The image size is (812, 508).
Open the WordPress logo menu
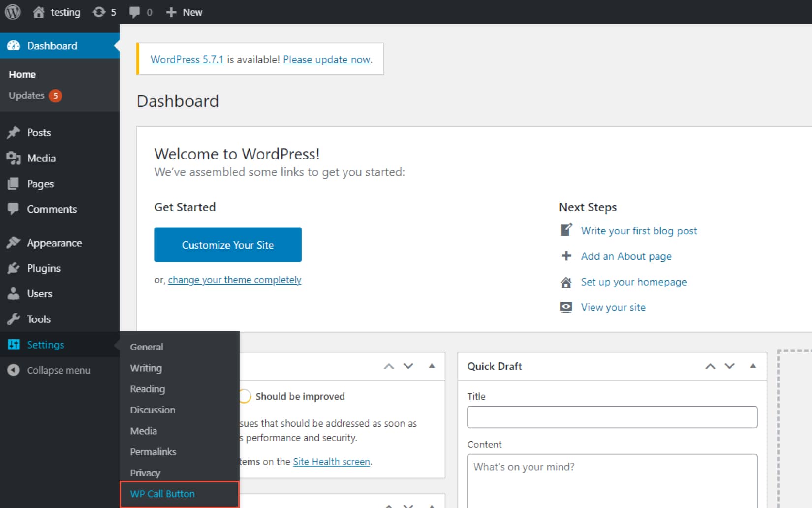pyautogui.click(x=12, y=12)
